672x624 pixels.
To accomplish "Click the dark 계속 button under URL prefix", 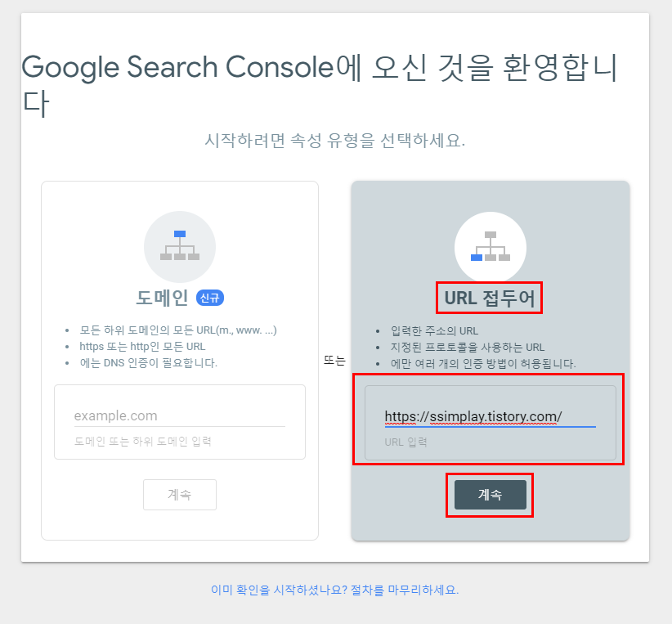I will click(x=491, y=495).
